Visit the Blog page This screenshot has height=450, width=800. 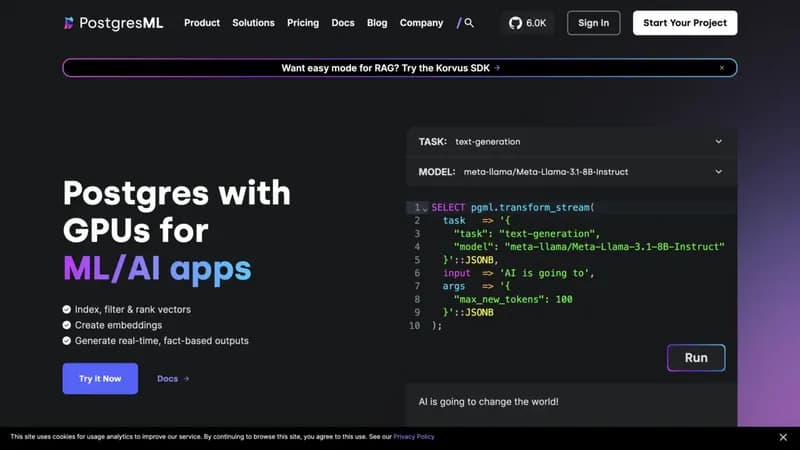click(x=377, y=23)
